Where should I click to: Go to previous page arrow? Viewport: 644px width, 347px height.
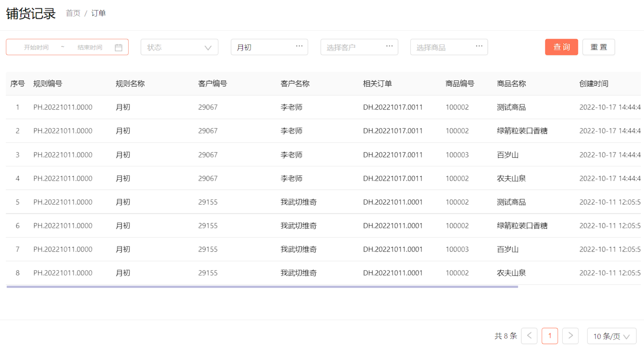(529, 336)
